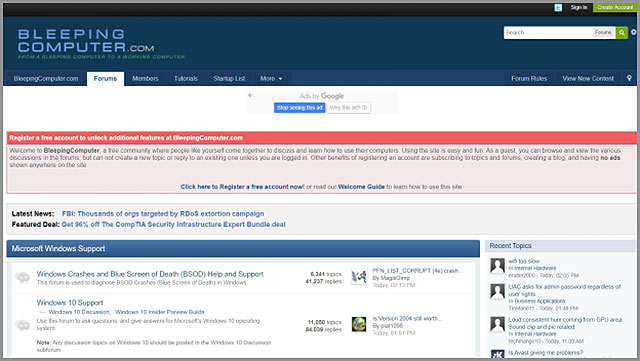The width and height of the screenshot is (640, 361).
Task: Open Forum Rules in nav bar
Action: click(529, 78)
